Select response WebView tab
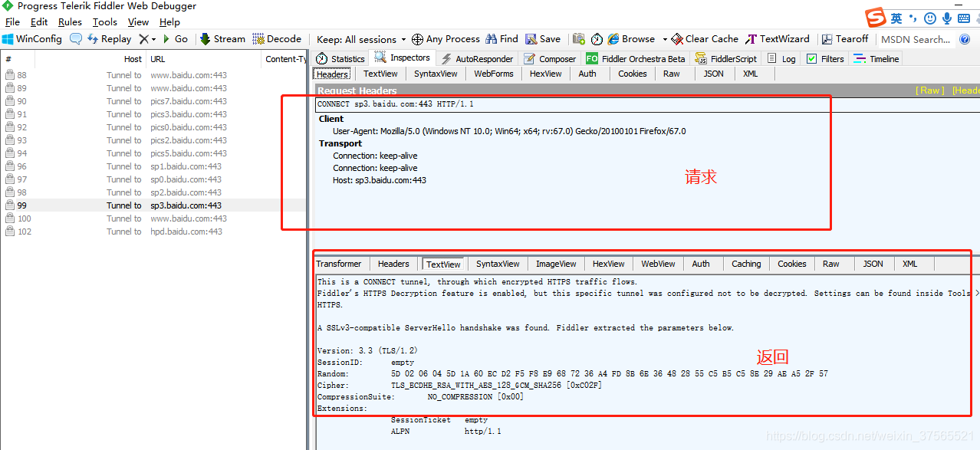The width and height of the screenshot is (980, 450). pyautogui.click(x=658, y=264)
